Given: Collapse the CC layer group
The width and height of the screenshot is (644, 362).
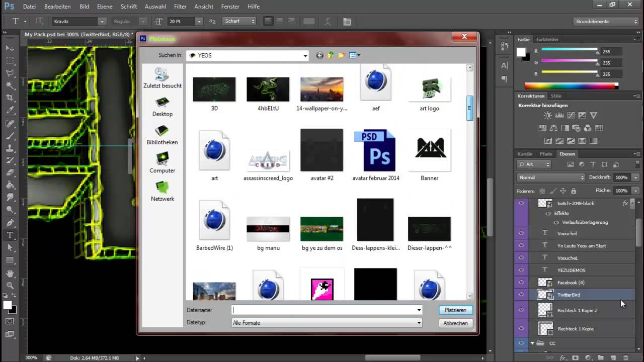Looking at the screenshot, I should click(x=532, y=343).
